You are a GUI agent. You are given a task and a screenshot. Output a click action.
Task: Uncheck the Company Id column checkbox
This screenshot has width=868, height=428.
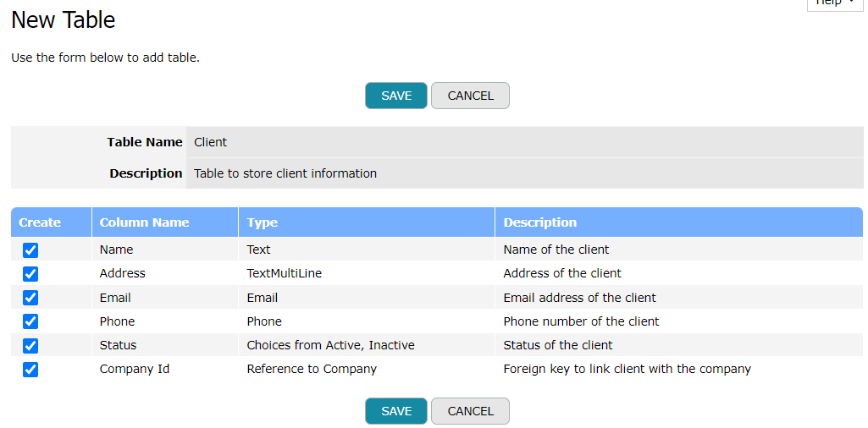pyautogui.click(x=30, y=370)
